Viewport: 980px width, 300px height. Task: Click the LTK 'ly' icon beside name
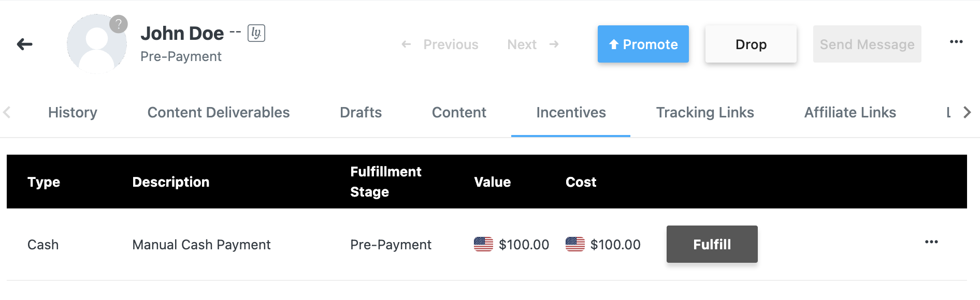[x=256, y=33]
